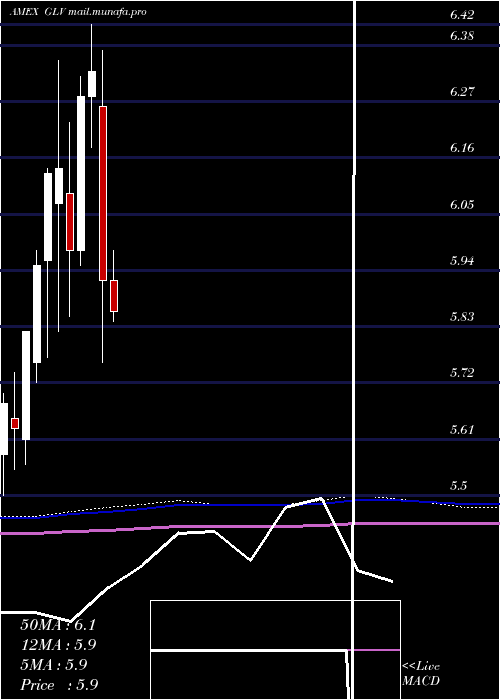Viewport: 500px width, 700px height.
Task: Select the small red candle near 5.63
Action: [x=15, y=423]
